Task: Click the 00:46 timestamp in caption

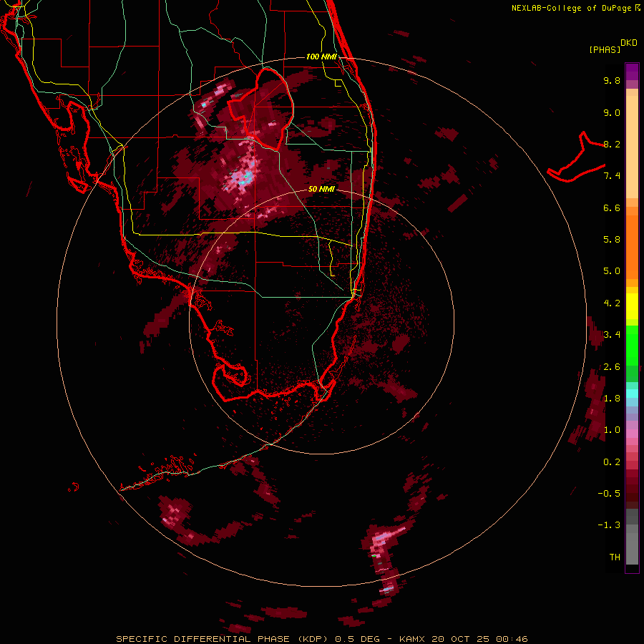Action: 512,639
